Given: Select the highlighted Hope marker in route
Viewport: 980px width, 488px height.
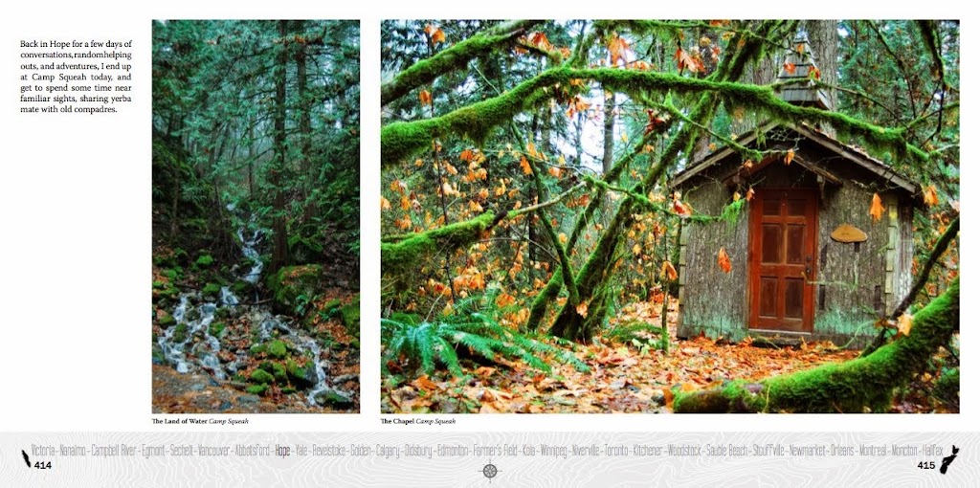Looking at the screenshot, I should tap(282, 451).
